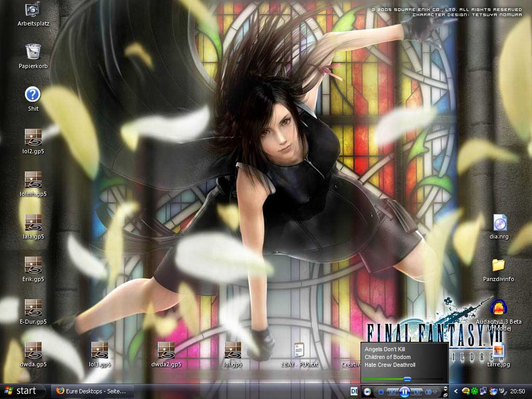532x399 pixels.
Task: Select the EBAY - PUS.txt text file
Action: point(299,354)
